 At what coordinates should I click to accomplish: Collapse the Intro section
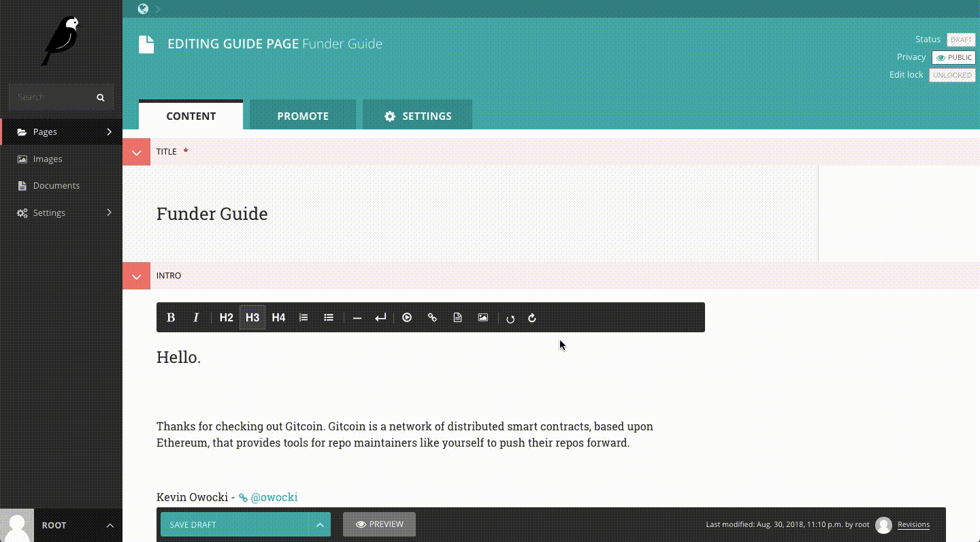(136, 276)
